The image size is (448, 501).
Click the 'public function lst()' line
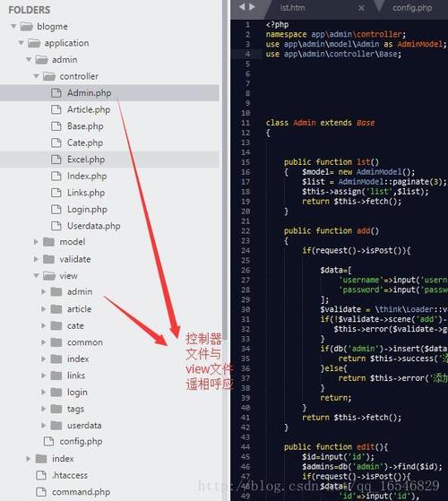[x=332, y=162]
